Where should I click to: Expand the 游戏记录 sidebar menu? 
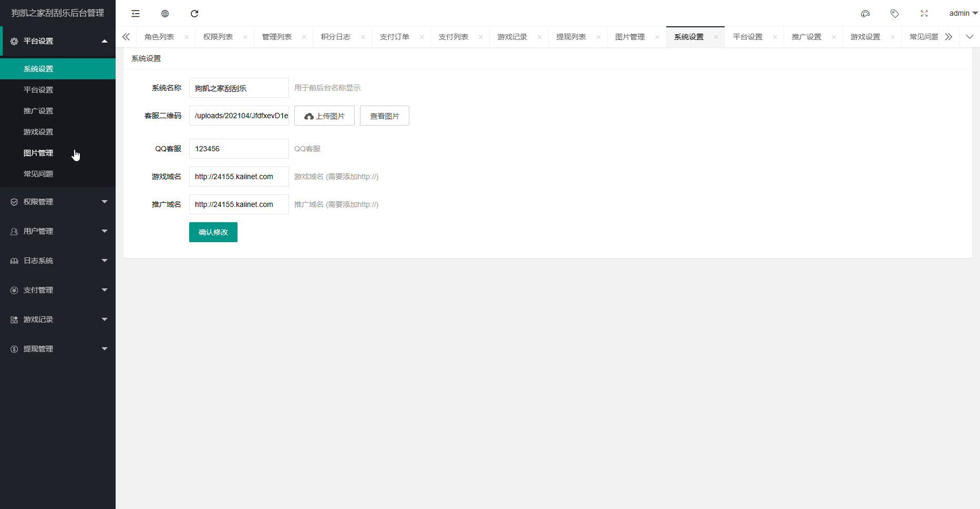(58, 319)
